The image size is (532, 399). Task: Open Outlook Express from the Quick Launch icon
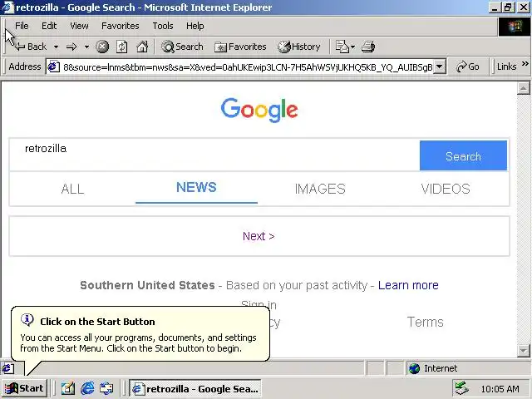(x=106, y=388)
